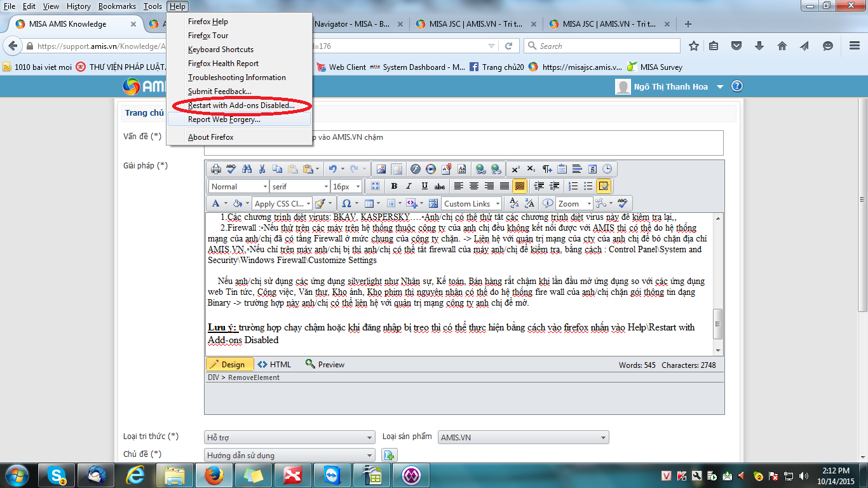Screen dimensions: 868x488
Task: Open Loại tri thức dropdown showing Hỗ trợ
Action: click(x=290, y=437)
